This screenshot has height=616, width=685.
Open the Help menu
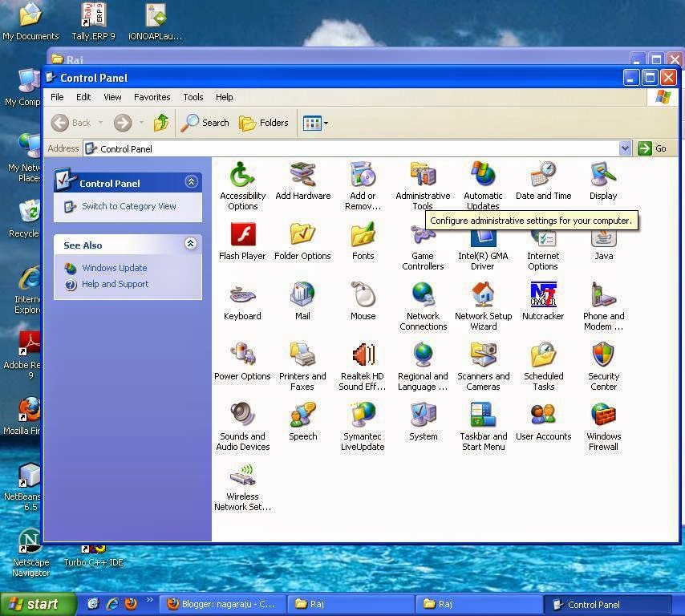pyautogui.click(x=224, y=97)
